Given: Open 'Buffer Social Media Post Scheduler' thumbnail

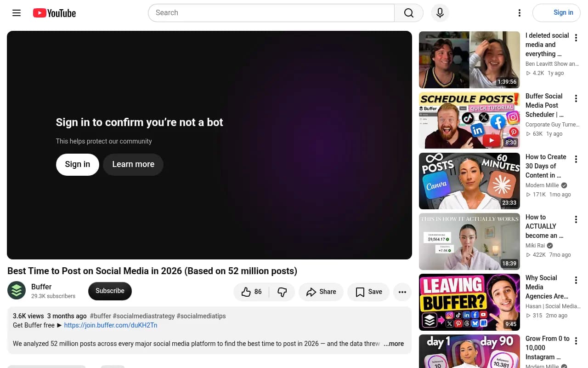Looking at the screenshot, I should point(469,121).
